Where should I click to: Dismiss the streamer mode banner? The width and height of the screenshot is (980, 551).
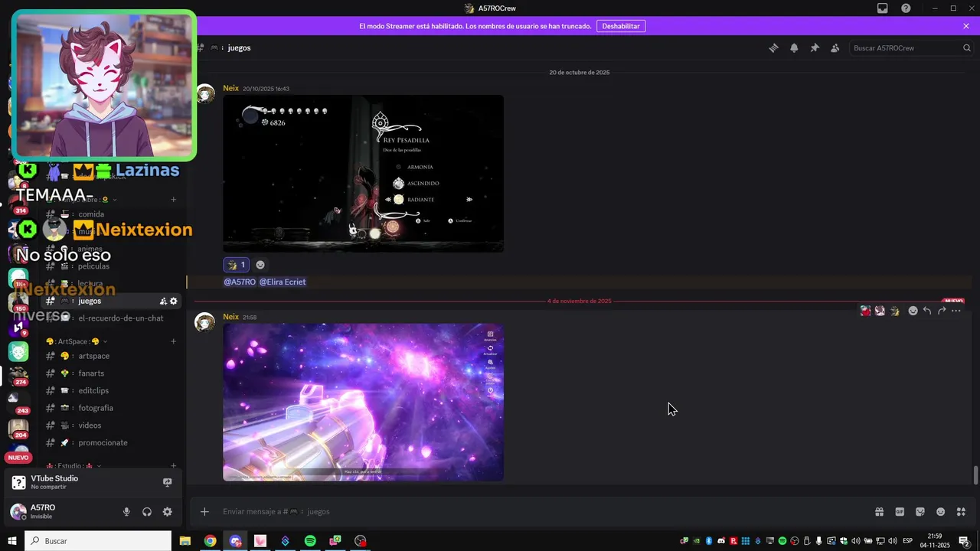coord(966,26)
